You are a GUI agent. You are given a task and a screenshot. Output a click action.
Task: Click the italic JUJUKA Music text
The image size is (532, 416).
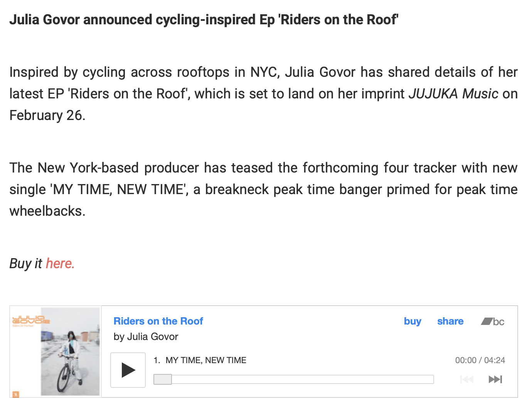click(453, 94)
